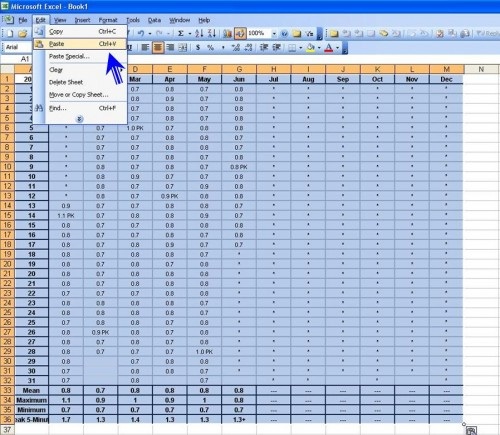
Task: Apply Currency style dollar icon
Action: click(x=198, y=48)
